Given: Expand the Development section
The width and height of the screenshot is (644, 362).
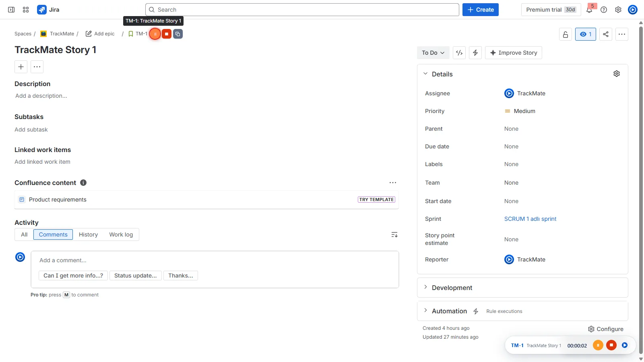Looking at the screenshot, I should click(425, 287).
